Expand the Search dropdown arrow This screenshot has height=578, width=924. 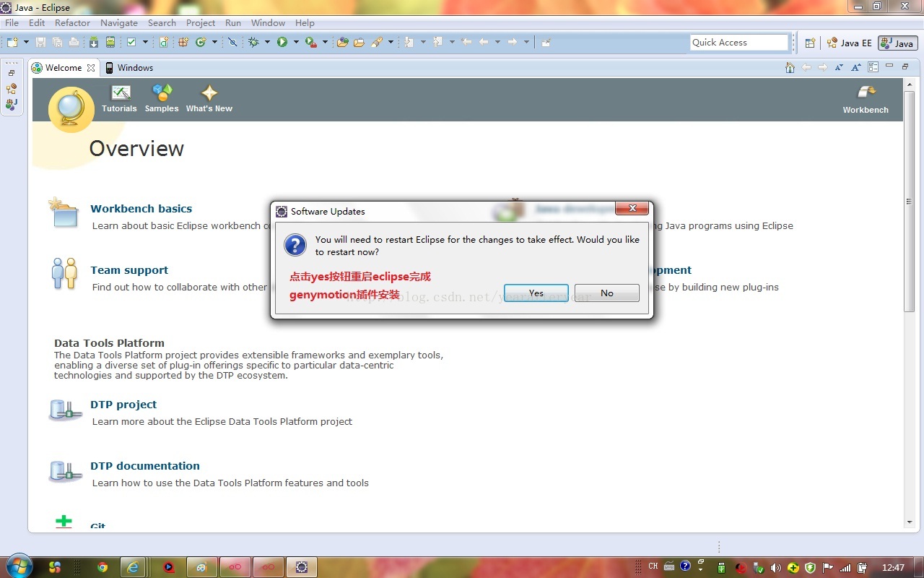(x=391, y=43)
